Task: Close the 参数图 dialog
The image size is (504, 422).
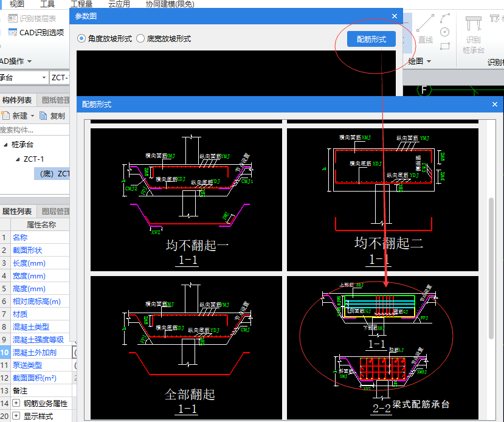Action: (395, 16)
